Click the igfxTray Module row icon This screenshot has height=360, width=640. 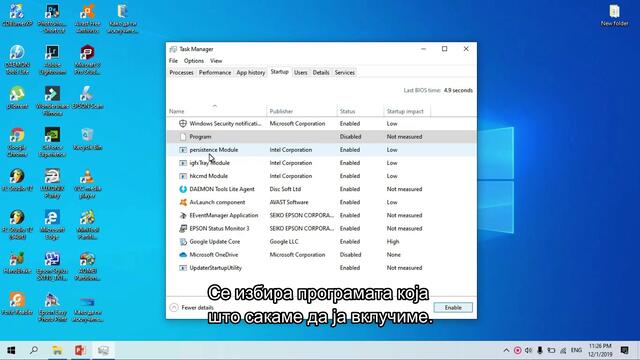point(183,163)
